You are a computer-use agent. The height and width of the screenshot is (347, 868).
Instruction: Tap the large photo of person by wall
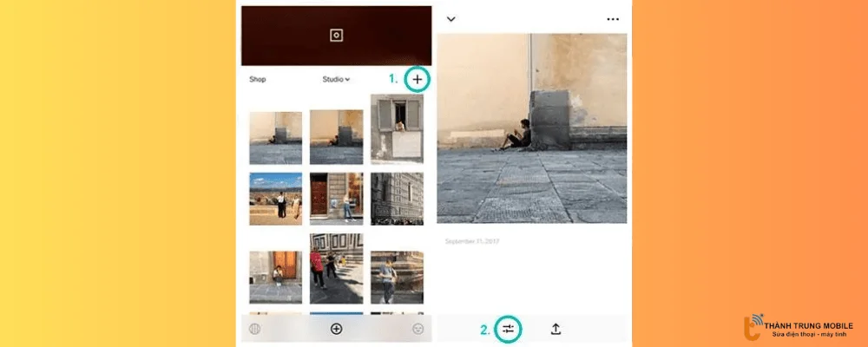click(531, 128)
